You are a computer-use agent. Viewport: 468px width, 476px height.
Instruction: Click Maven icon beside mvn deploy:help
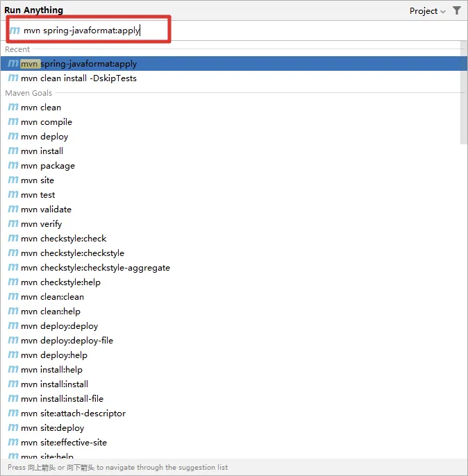click(13, 355)
